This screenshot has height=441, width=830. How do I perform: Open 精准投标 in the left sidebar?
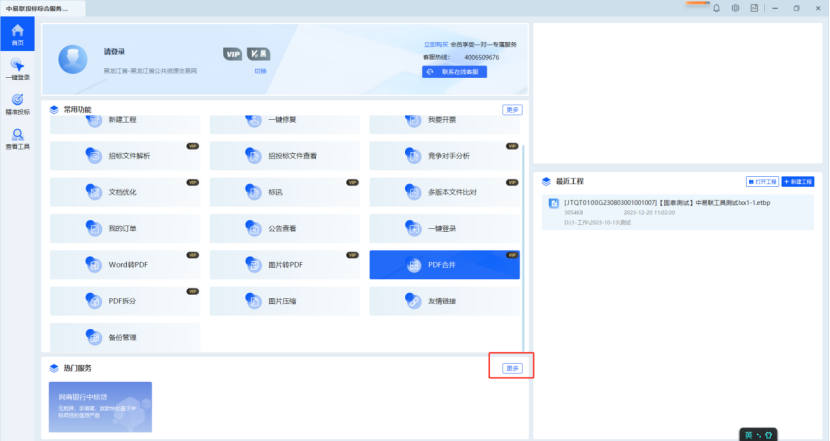(16, 103)
